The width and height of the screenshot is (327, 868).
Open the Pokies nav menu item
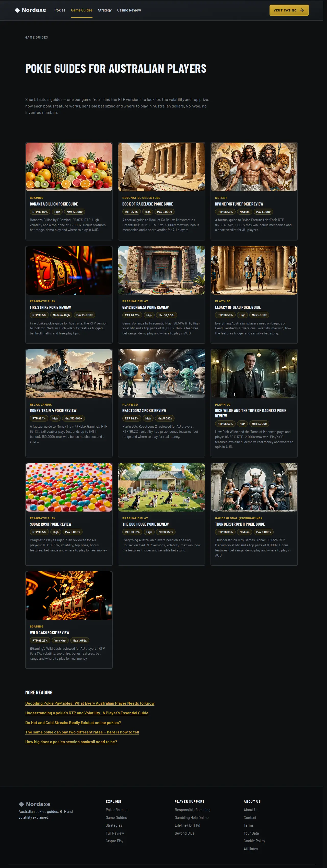click(60, 10)
